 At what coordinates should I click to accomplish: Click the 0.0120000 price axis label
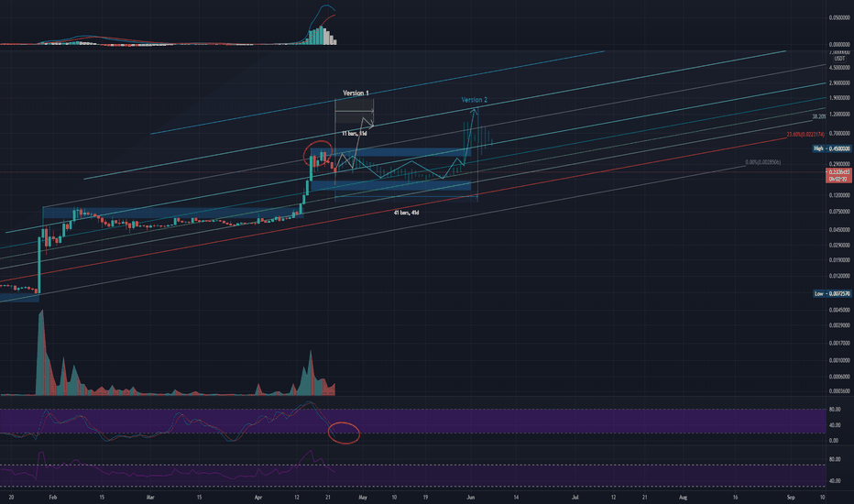pyautogui.click(x=839, y=276)
